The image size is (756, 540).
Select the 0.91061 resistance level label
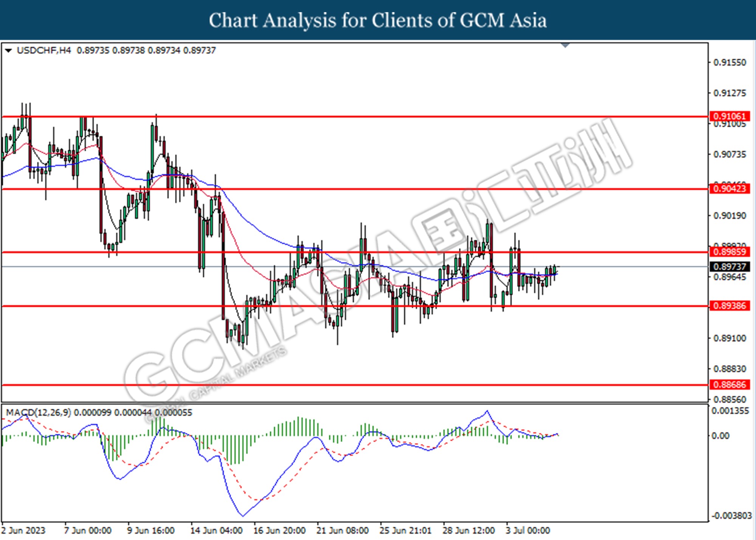[x=730, y=116]
